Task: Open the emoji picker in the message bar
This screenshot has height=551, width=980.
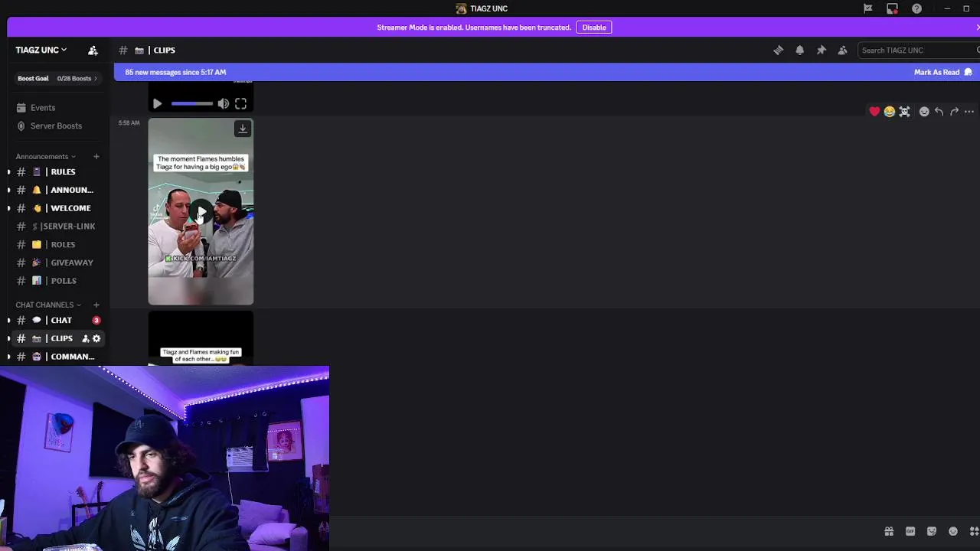Action: pyautogui.click(x=953, y=531)
